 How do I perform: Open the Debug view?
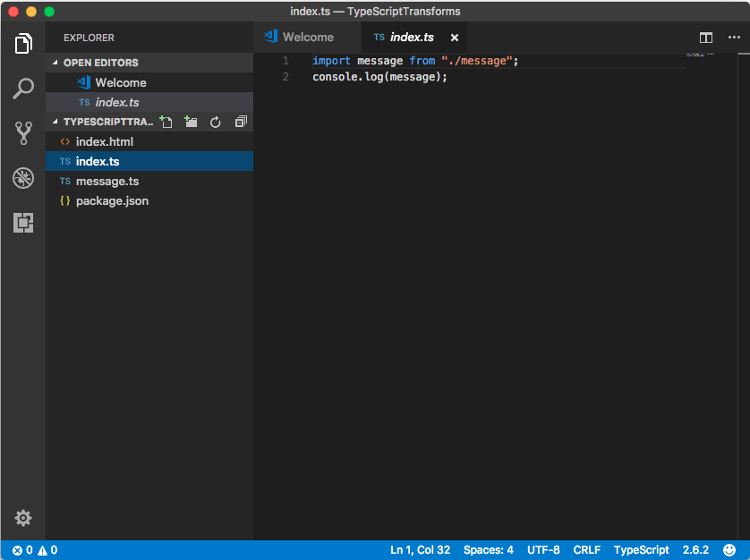tap(23, 178)
